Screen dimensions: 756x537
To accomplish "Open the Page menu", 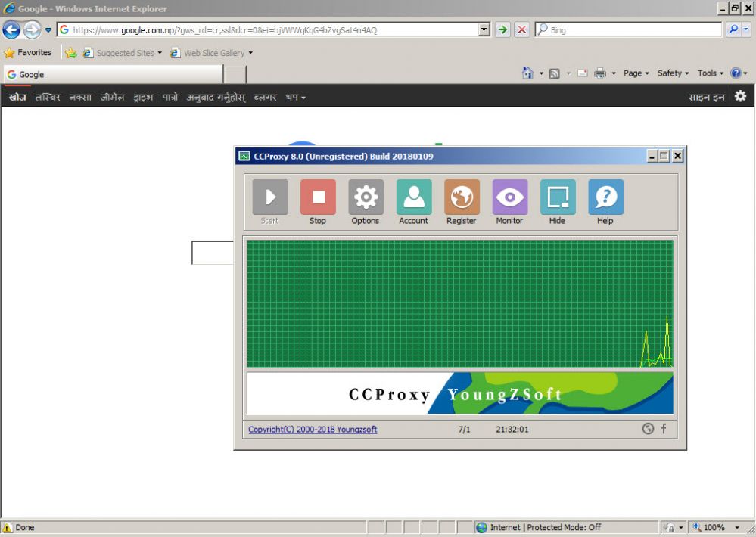I will (636, 73).
